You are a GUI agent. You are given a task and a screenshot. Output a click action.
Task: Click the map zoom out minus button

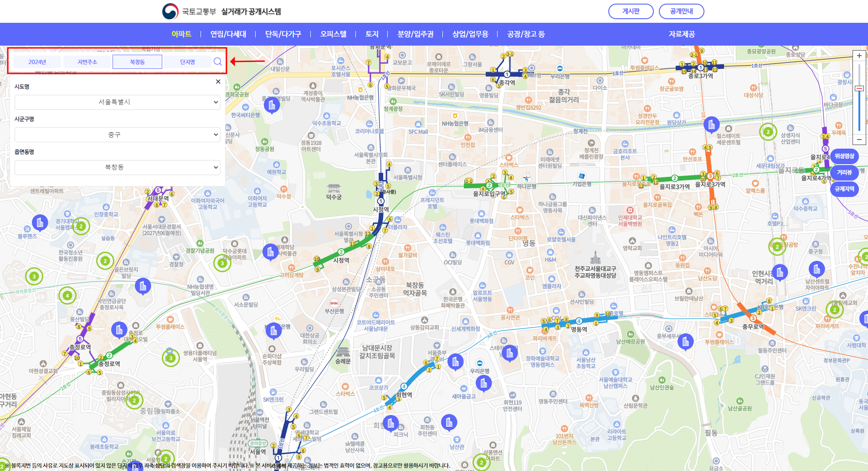click(x=859, y=140)
